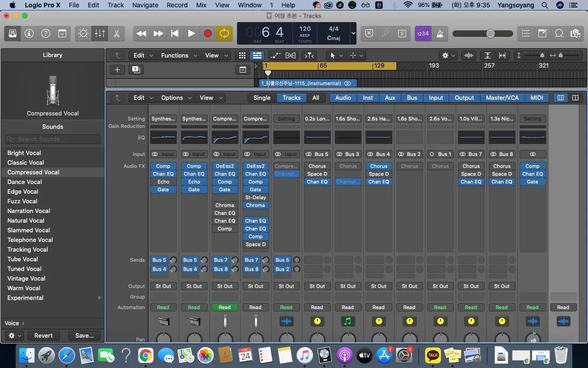Launch Google Chrome from the Dock
Image resolution: width=588 pixels, height=368 pixels.
(x=145, y=355)
